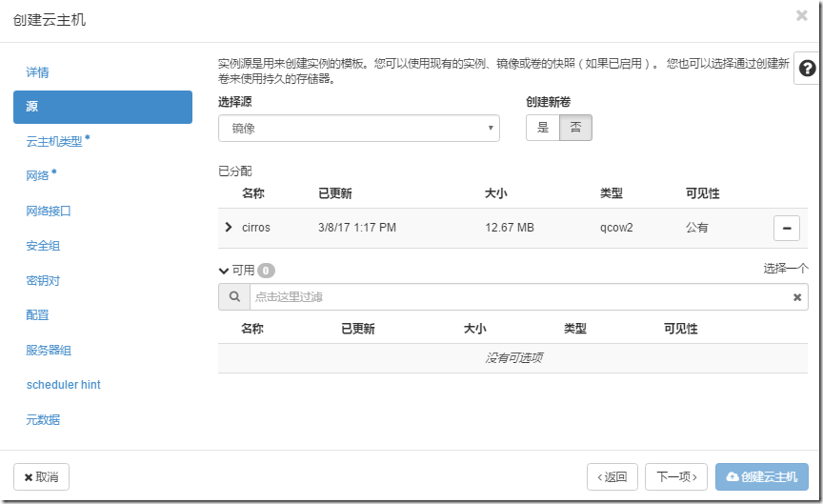Click the 大小 header in 可用 table
The height and width of the screenshot is (504, 823).
pos(475,329)
